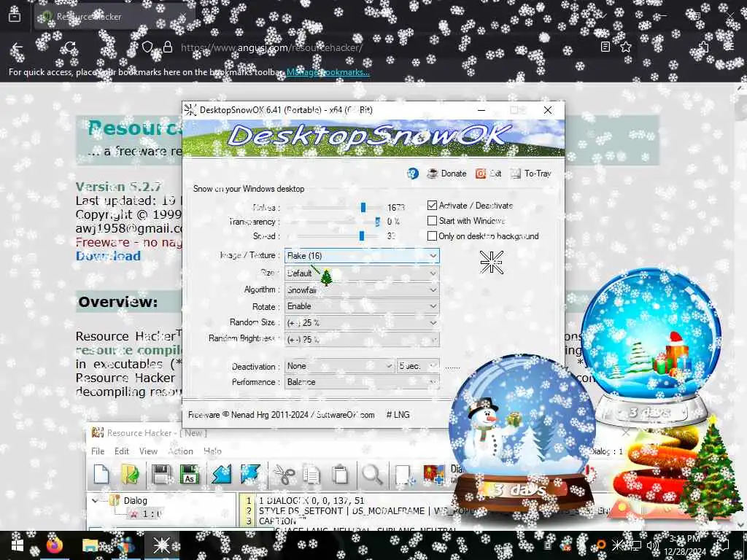Open the Random Brightness dropdown
This screenshot has height=560, width=747.
(x=362, y=340)
